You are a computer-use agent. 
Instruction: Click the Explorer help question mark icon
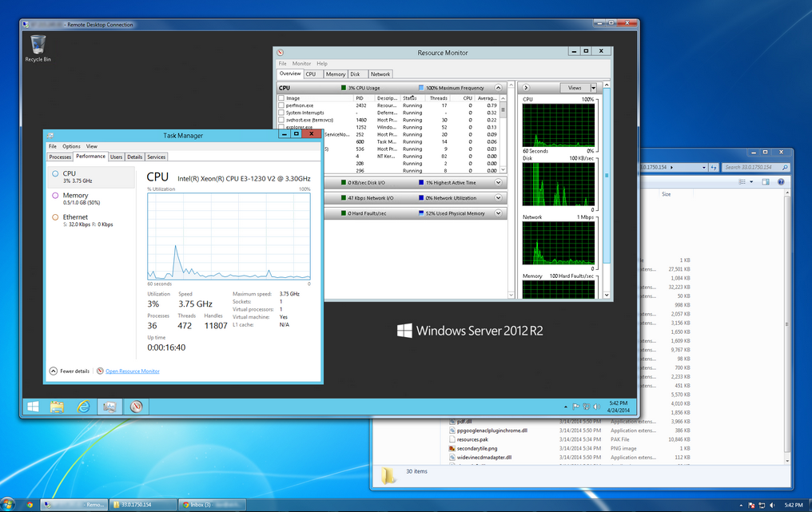click(x=781, y=181)
